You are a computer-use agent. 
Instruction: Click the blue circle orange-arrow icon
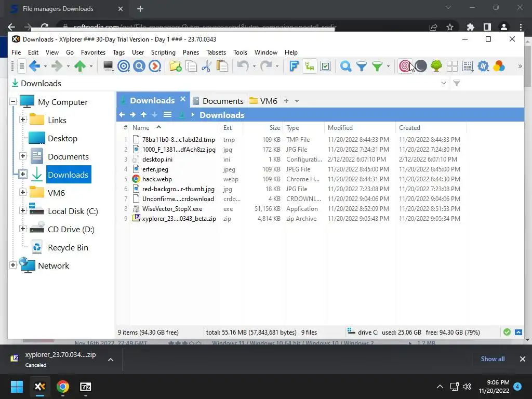pyautogui.click(x=155, y=66)
